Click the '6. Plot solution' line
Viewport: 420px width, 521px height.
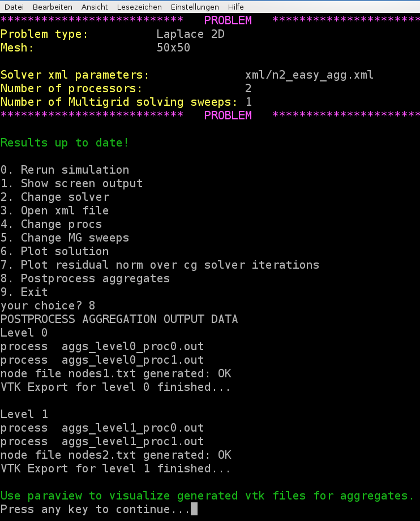pyautogui.click(x=54, y=251)
